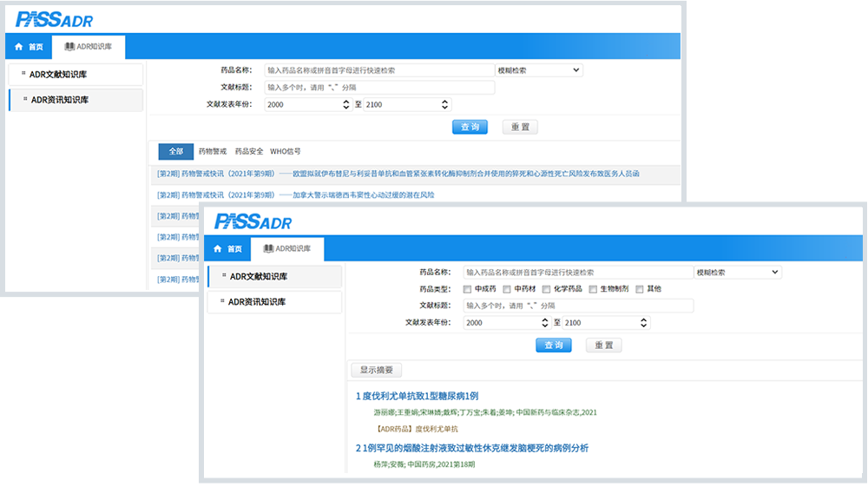This screenshot has width=868, height=487.
Task: Click 药品名称 input field in front window
Action: click(x=576, y=273)
